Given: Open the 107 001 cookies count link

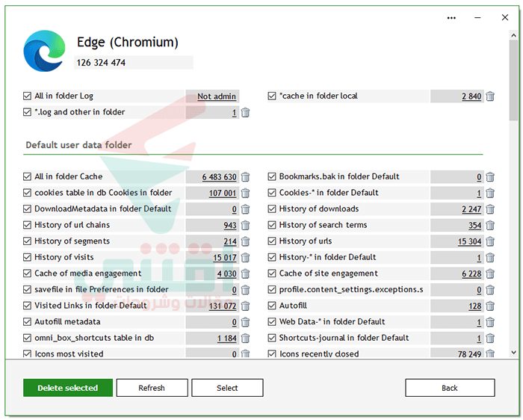Looking at the screenshot, I should pyautogui.click(x=223, y=193).
